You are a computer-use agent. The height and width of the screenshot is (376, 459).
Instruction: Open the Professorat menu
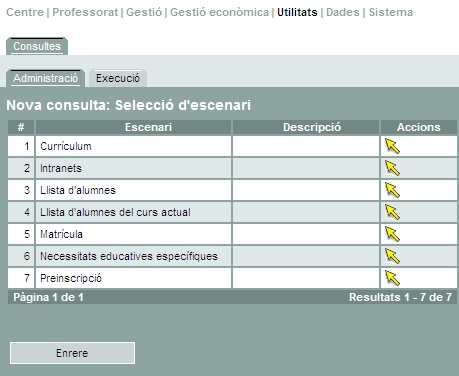[85, 12]
